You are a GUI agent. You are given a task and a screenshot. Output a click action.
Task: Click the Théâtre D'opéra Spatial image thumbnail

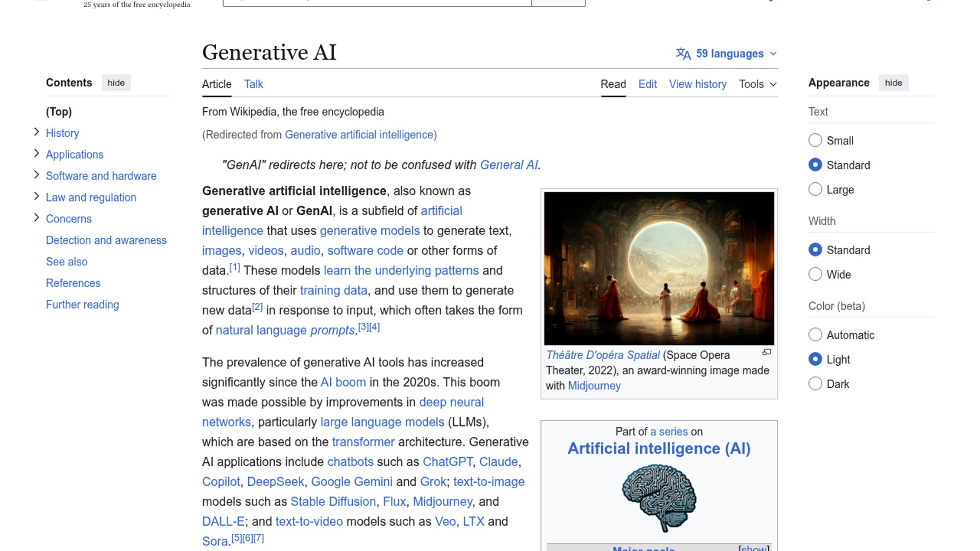[x=658, y=268]
